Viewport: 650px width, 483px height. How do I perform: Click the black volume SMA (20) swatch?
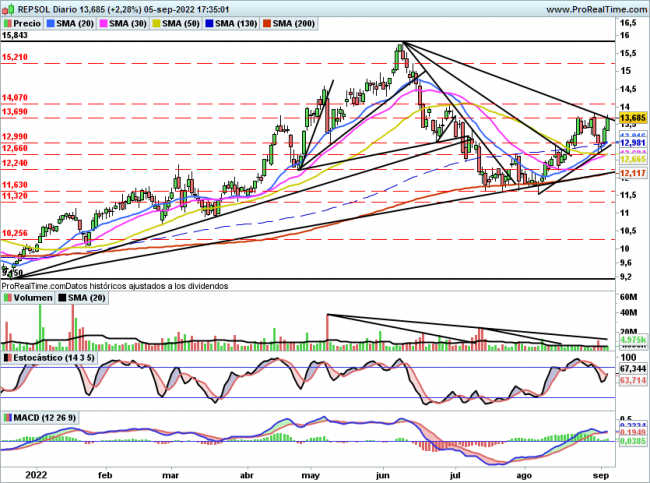(x=62, y=298)
